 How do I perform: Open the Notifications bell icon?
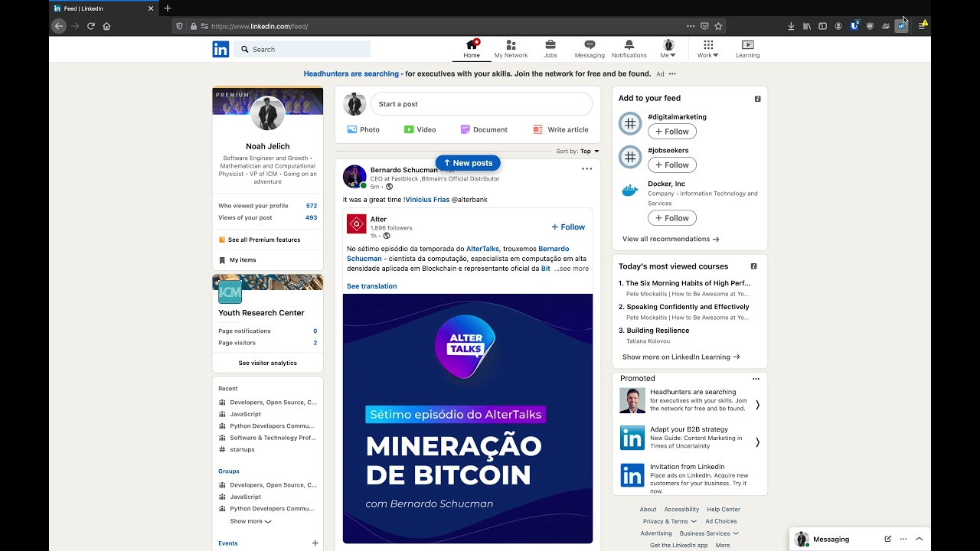[629, 46]
